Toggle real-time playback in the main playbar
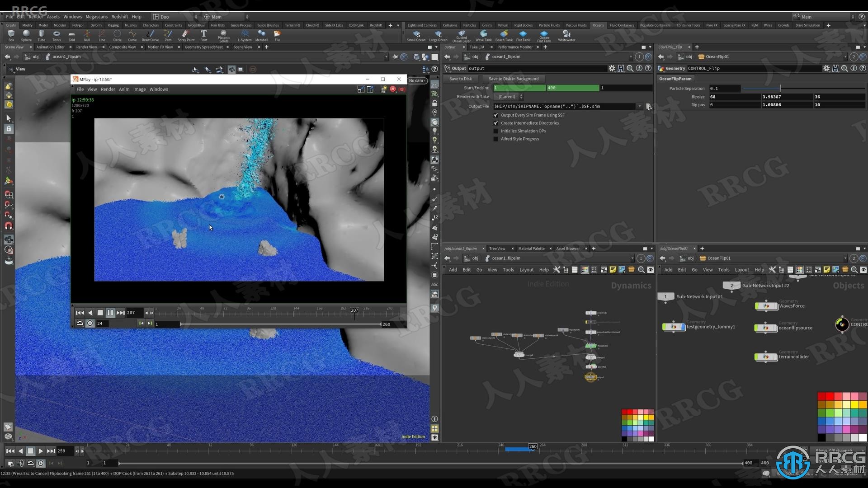This screenshot has width=868, height=488. 41,463
